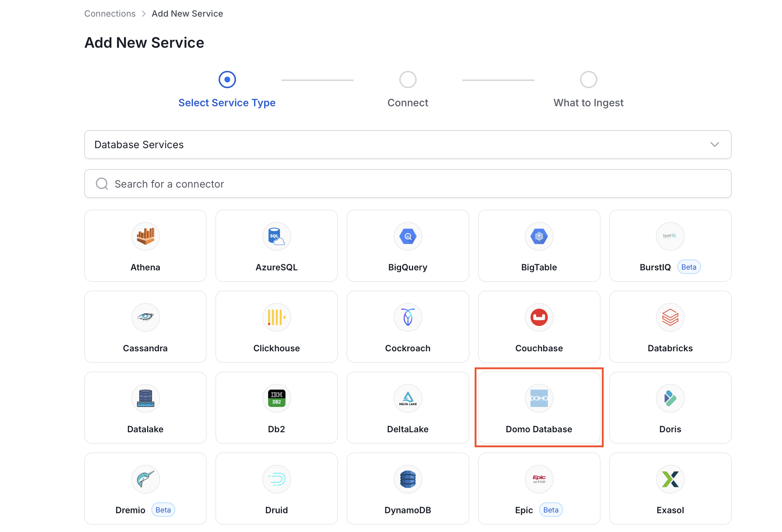Click the DynamoDB card label
782x532 pixels.
point(408,510)
